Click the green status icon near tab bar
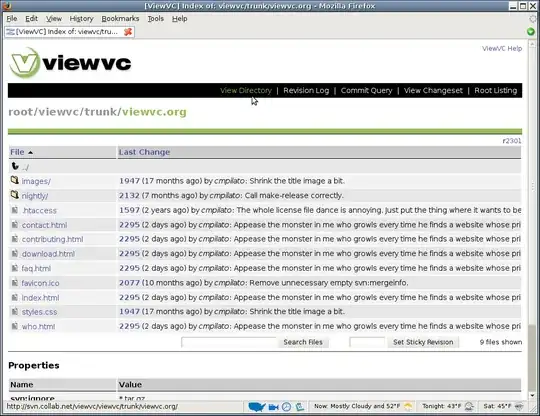 point(531,32)
